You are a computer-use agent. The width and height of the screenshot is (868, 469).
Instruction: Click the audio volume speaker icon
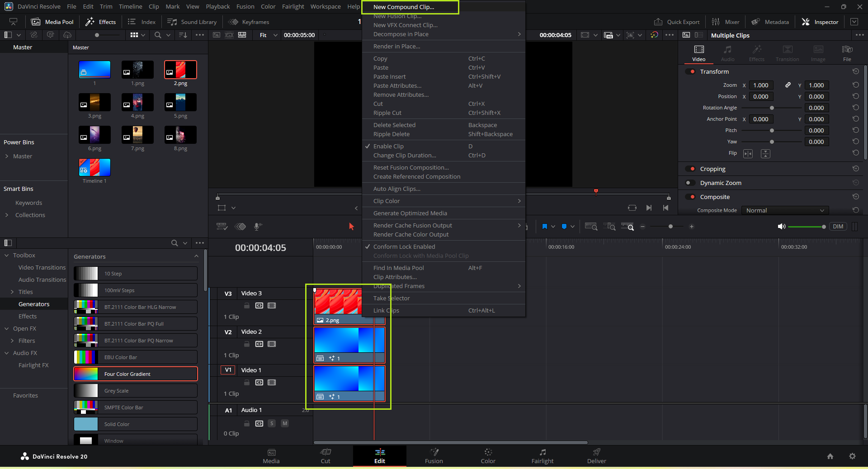(781, 227)
